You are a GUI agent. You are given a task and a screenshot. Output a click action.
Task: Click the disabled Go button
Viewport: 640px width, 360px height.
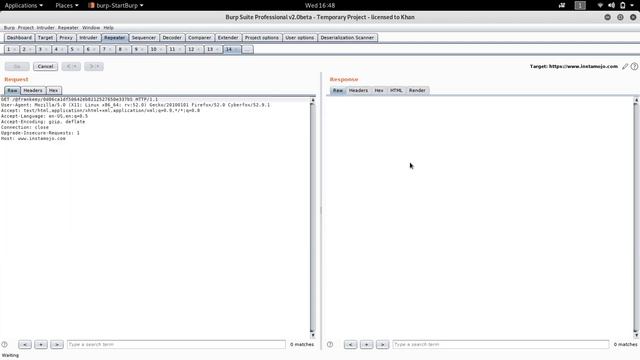(x=17, y=66)
